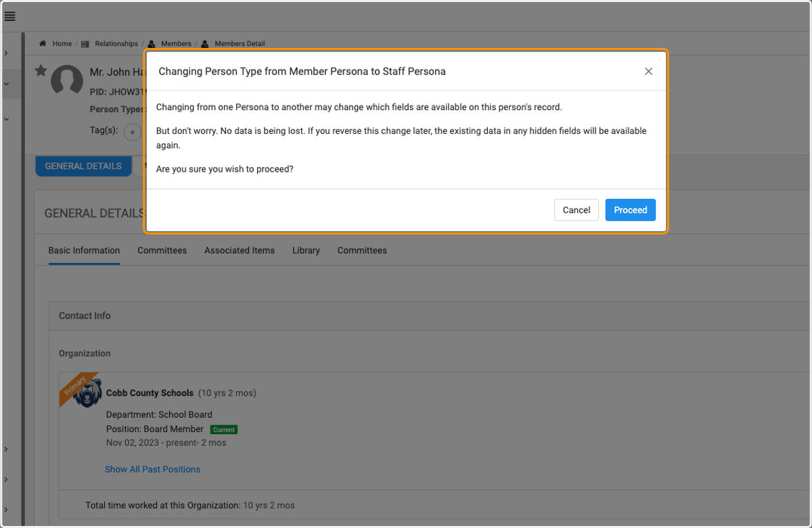This screenshot has width=812, height=528.
Task: Click the green Current badge
Action: (x=223, y=429)
